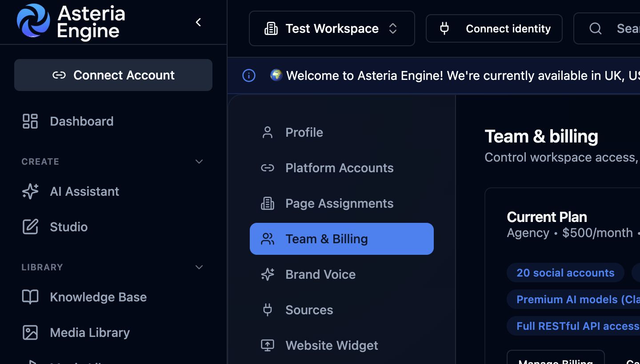640x364 pixels.
Task: Click the Platform Accounts link icon
Action: [268, 168]
